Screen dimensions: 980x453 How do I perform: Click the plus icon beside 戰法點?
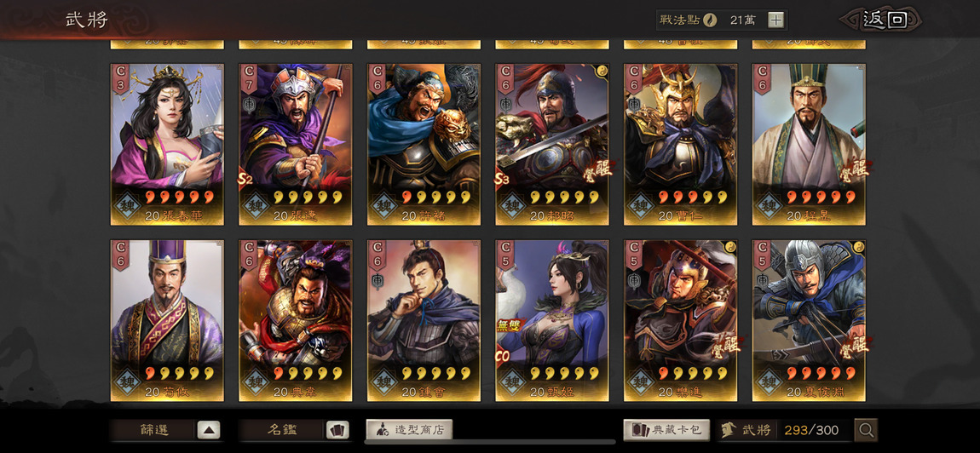pyautogui.click(x=775, y=20)
